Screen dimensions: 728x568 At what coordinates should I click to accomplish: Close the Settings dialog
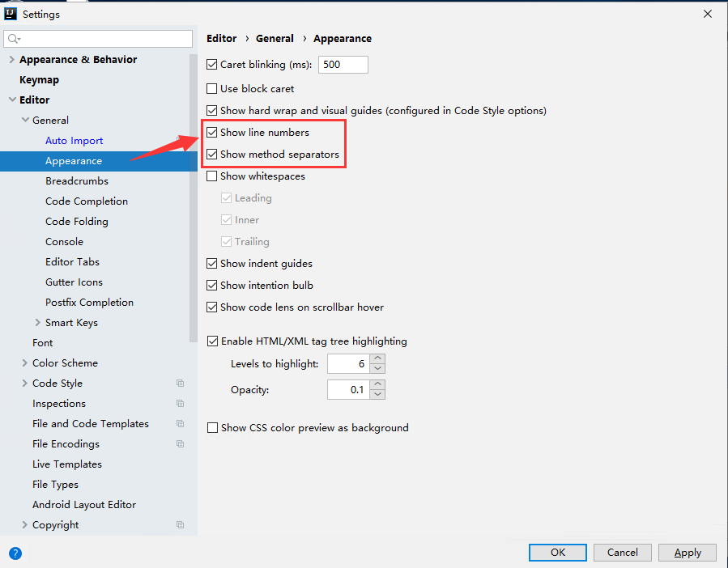(708, 14)
